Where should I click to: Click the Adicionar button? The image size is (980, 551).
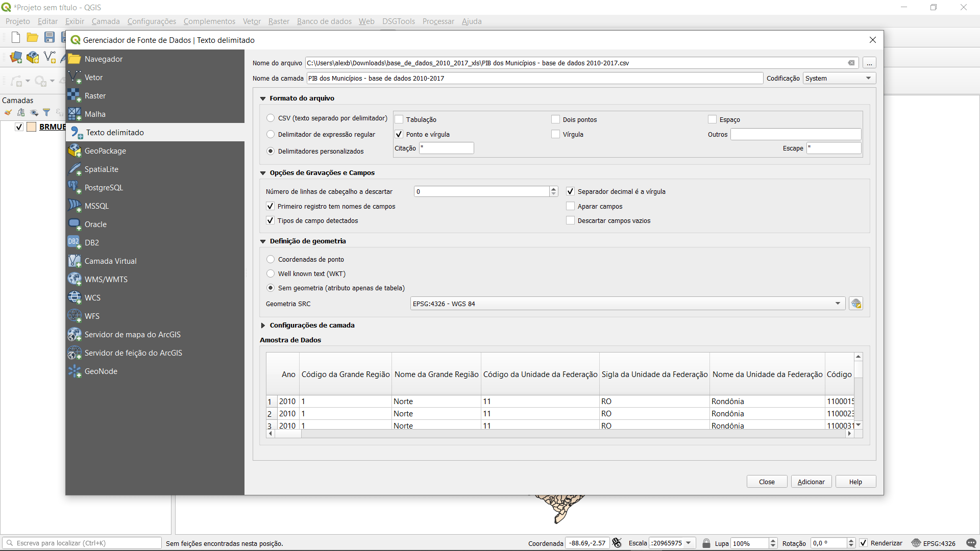811,482
